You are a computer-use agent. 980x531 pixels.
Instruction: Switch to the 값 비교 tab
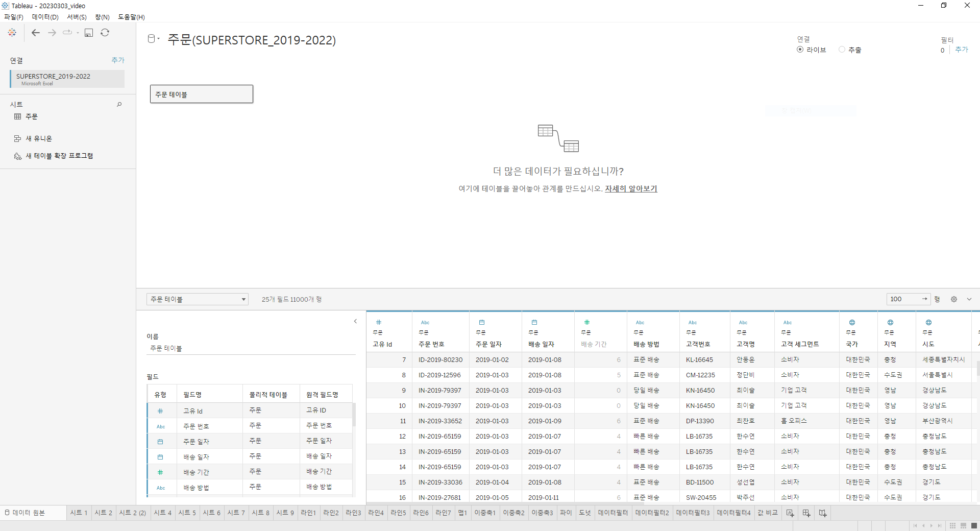click(768, 513)
